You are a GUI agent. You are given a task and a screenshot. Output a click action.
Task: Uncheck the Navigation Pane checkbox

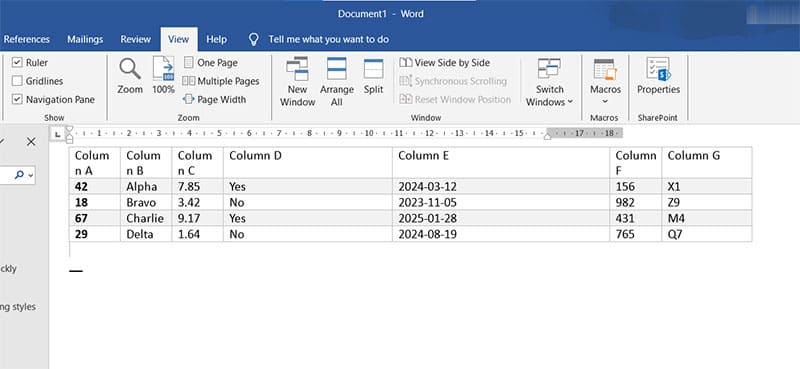[x=17, y=99]
